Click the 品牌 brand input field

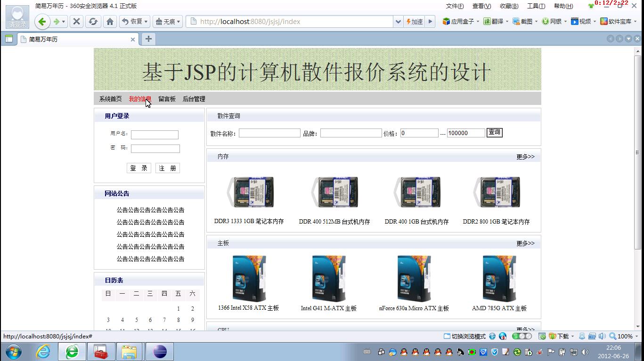coord(351,133)
